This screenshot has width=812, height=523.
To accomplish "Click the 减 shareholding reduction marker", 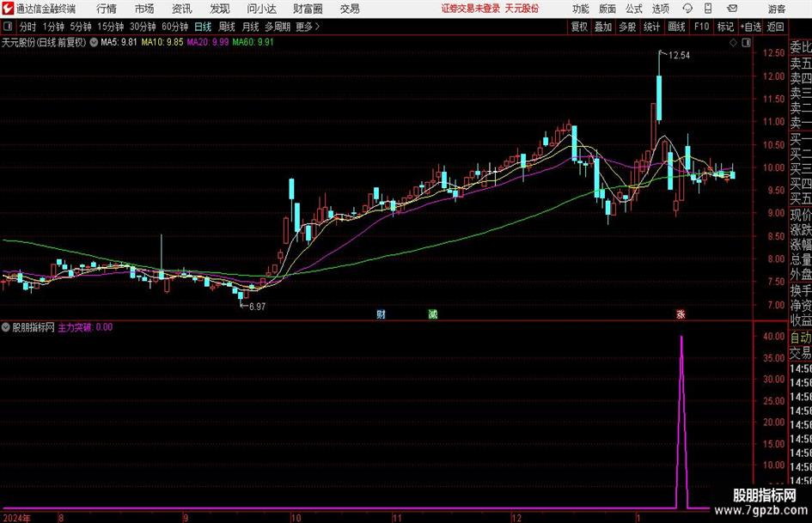I will pyautogui.click(x=433, y=313).
